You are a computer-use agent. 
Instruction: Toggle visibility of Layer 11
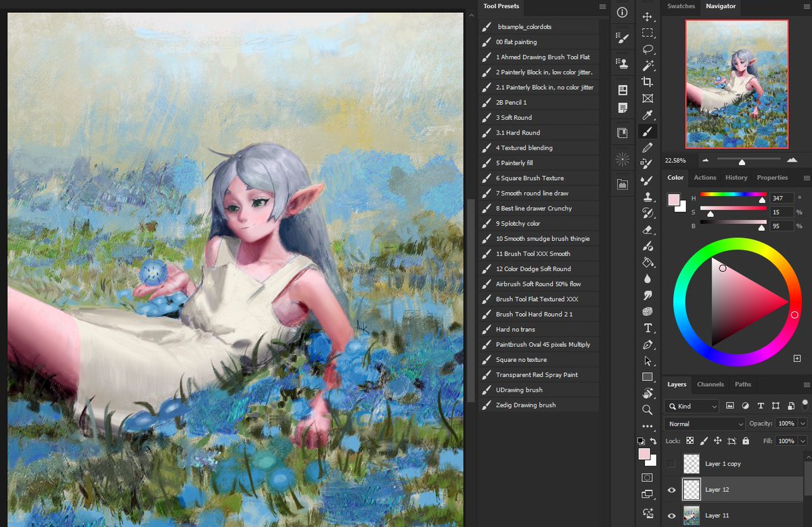672,515
